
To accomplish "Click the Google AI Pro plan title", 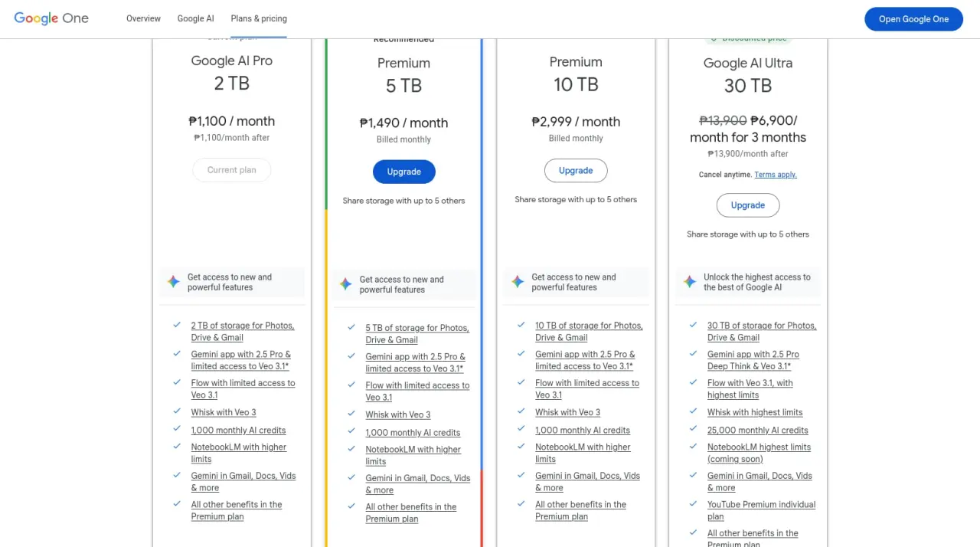I will tap(231, 61).
